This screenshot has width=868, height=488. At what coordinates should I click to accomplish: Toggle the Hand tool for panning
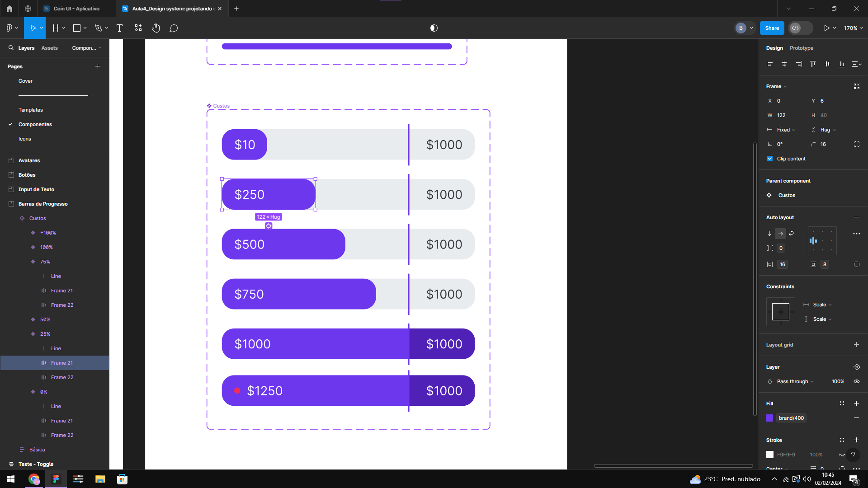coord(156,28)
